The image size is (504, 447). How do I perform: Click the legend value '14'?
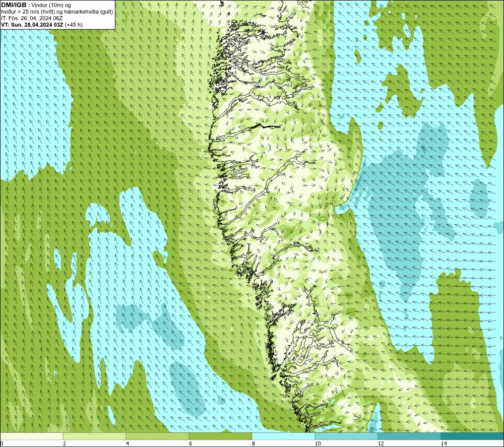click(444, 444)
